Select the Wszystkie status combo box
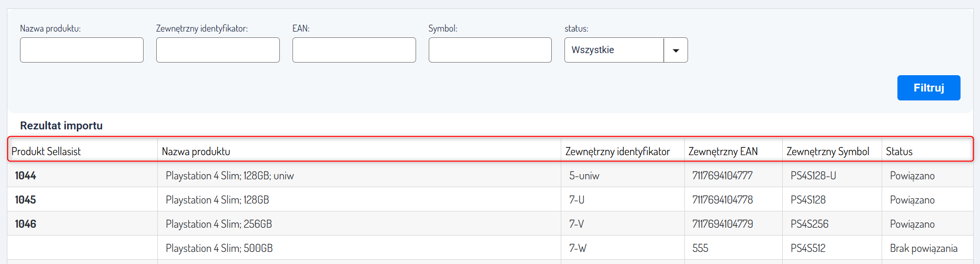This screenshot has width=980, height=264. [x=614, y=50]
